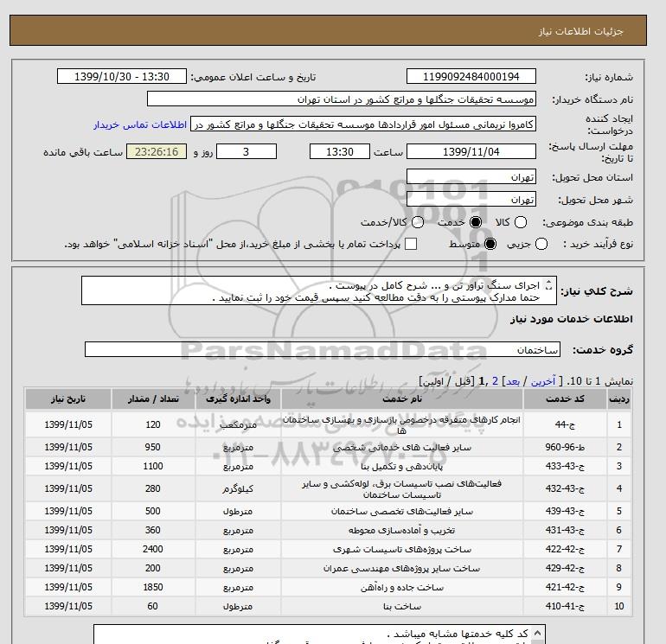Screen dimensions: 666x644
Task: Click the گروه خدمت field ساختمان
Action: (x=323, y=349)
